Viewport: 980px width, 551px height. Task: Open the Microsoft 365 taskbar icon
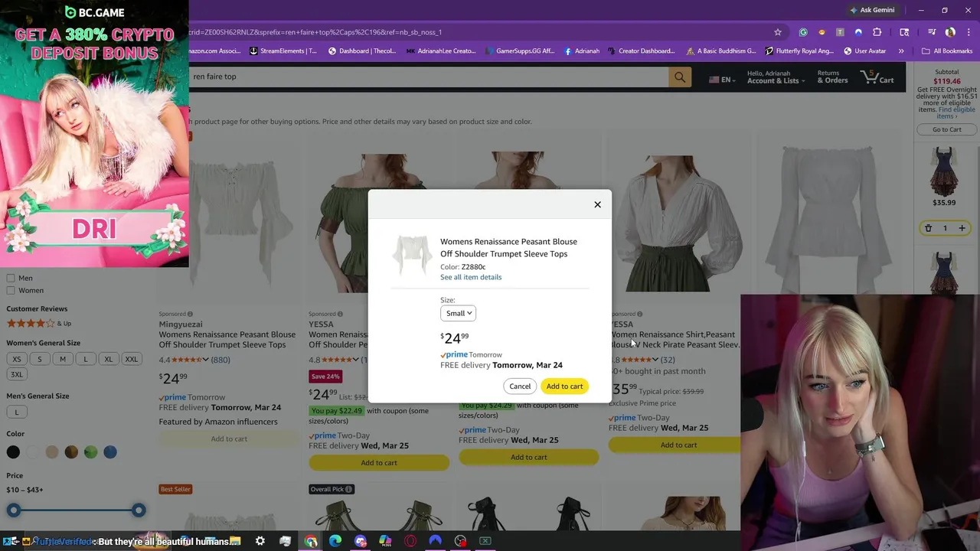pyautogui.click(x=385, y=541)
